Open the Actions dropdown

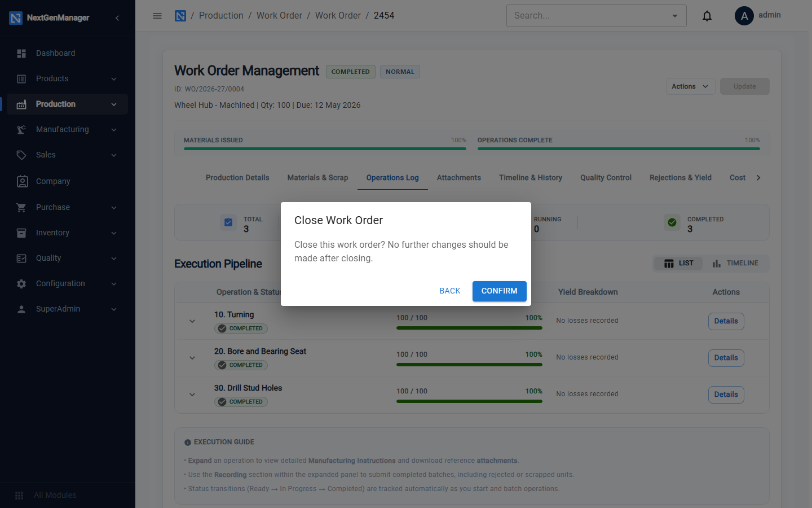(691, 86)
